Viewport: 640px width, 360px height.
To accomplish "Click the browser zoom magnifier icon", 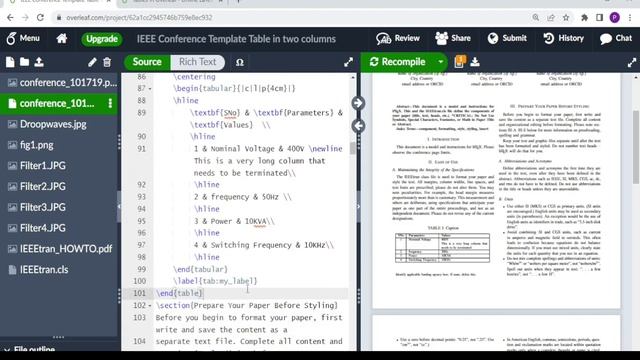I will tap(536, 18).
